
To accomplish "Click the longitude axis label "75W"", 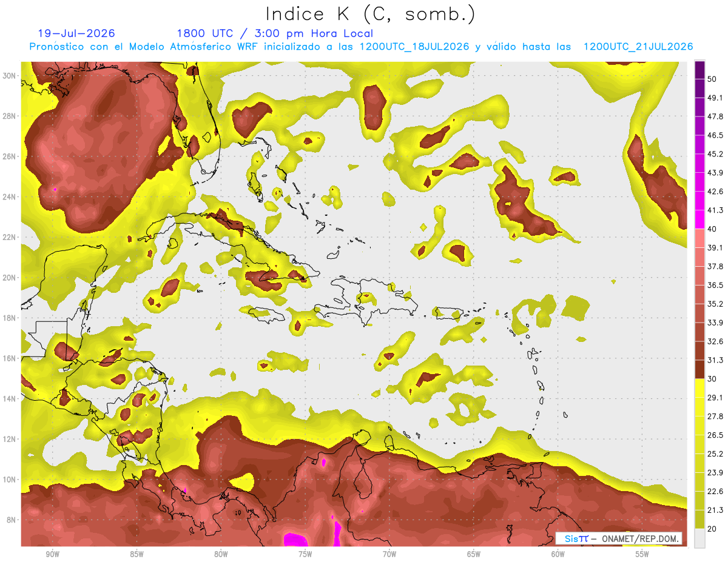I will coord(305,554).
